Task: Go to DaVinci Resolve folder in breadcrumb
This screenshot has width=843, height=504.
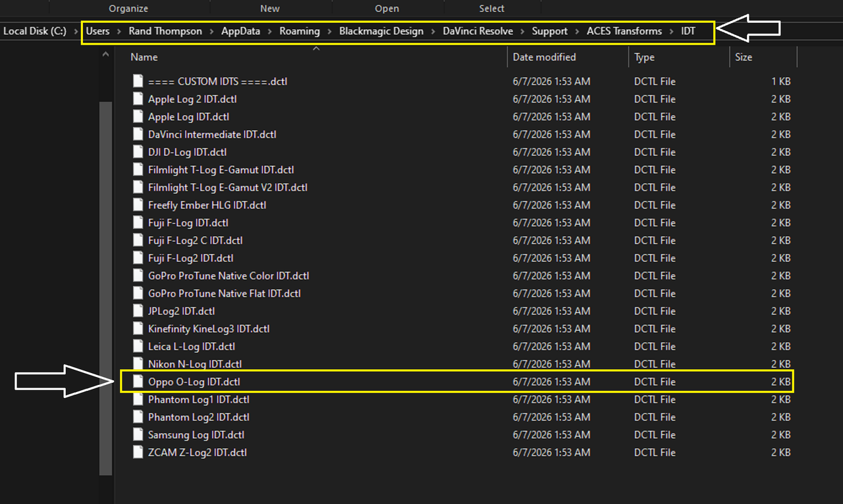Action: click(478, 32)
